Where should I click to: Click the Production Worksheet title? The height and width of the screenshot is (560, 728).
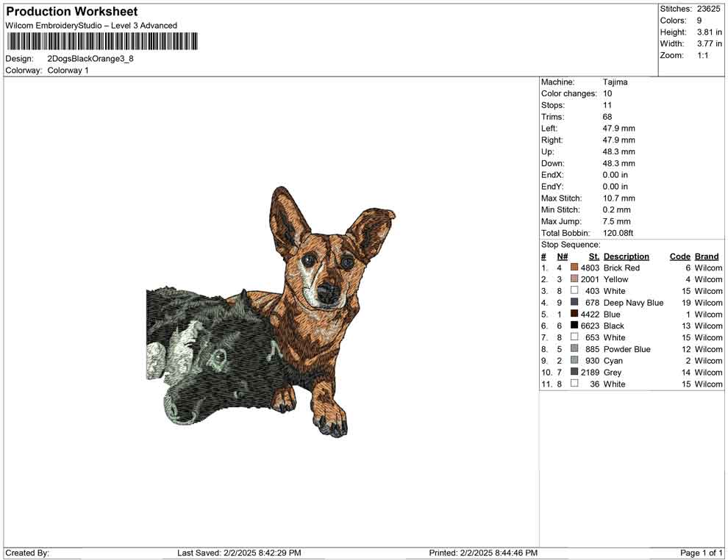[x=72, y=12]
